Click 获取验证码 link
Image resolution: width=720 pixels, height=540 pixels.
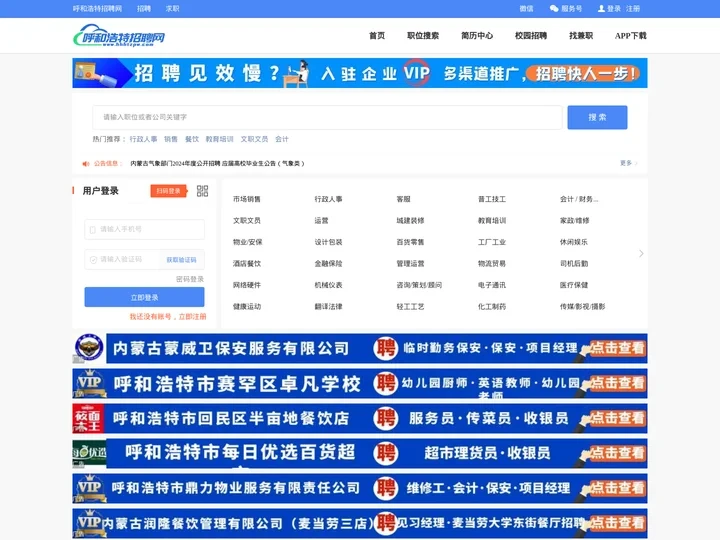[x=181, y=260]
